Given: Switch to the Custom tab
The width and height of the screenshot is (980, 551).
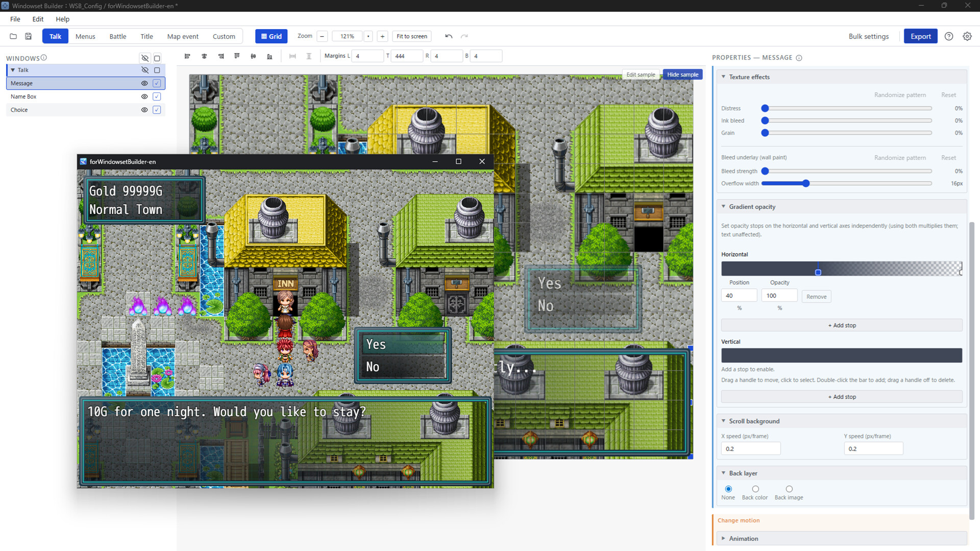Looking at the screenshot, I should pos(224,36).
